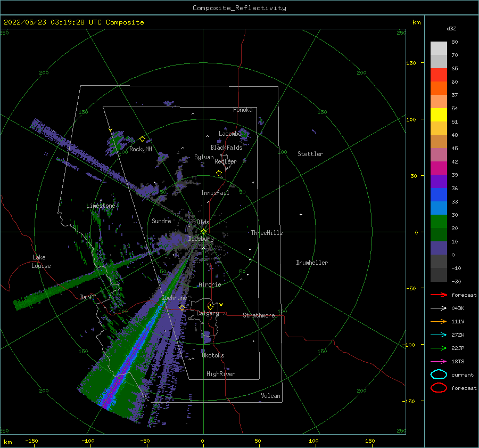Click the Lake Louise label
The image size is (479, 448).
pyautogui.click(x=41, y=262)
